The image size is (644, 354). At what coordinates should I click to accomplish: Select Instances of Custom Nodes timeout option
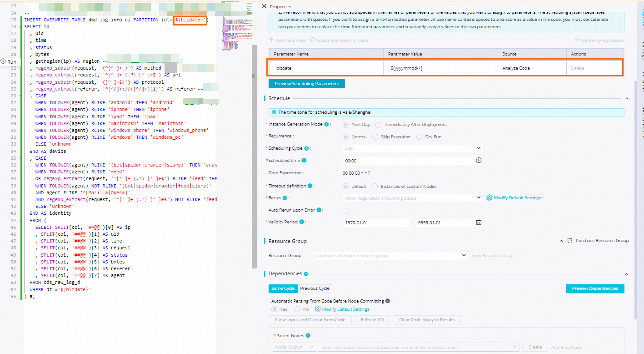374,186
